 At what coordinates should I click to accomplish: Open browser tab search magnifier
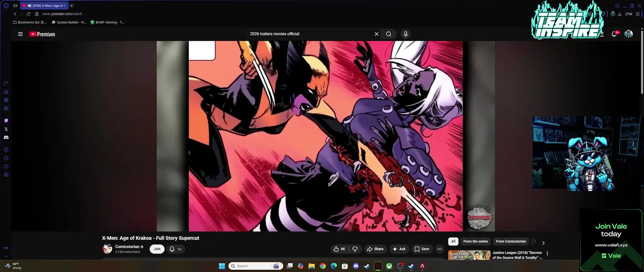(x=618, y=6)
